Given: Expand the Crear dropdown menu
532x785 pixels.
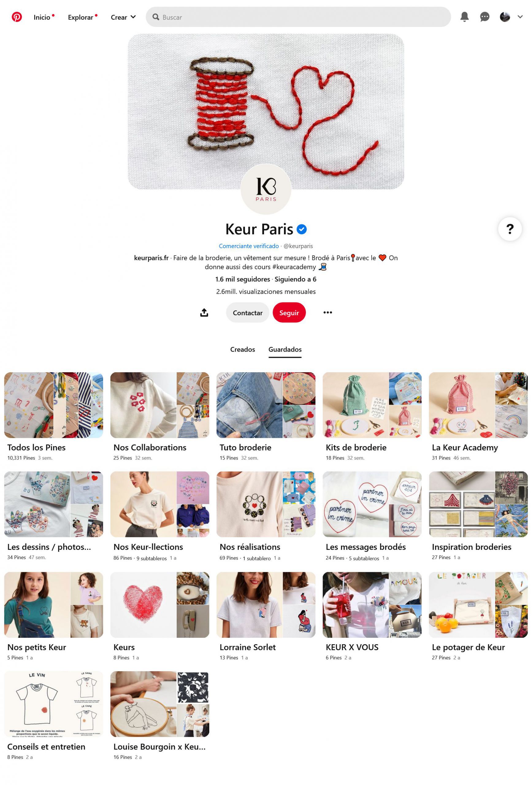Looking at the screenshot, I should 123,17.
